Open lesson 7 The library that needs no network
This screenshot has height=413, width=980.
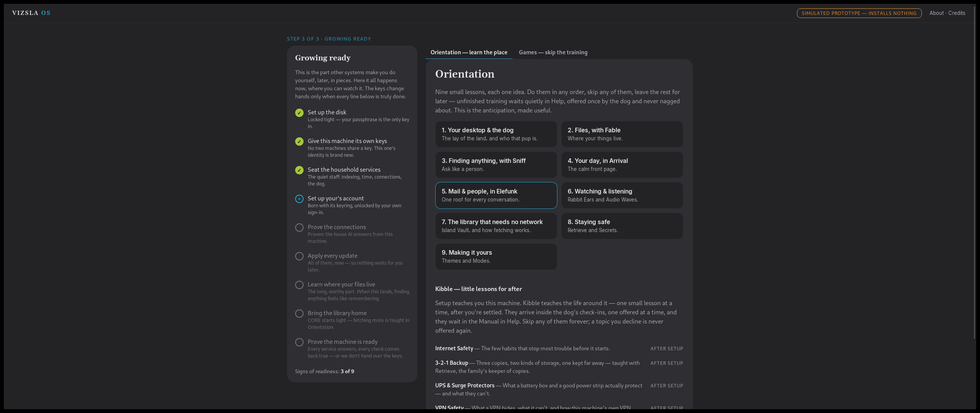[496, 226]
